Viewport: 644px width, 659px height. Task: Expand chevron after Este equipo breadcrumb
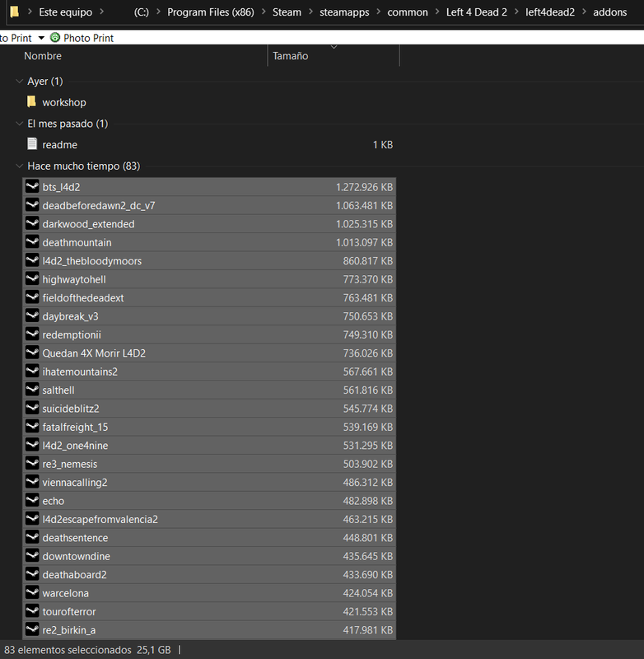point(101,12)
